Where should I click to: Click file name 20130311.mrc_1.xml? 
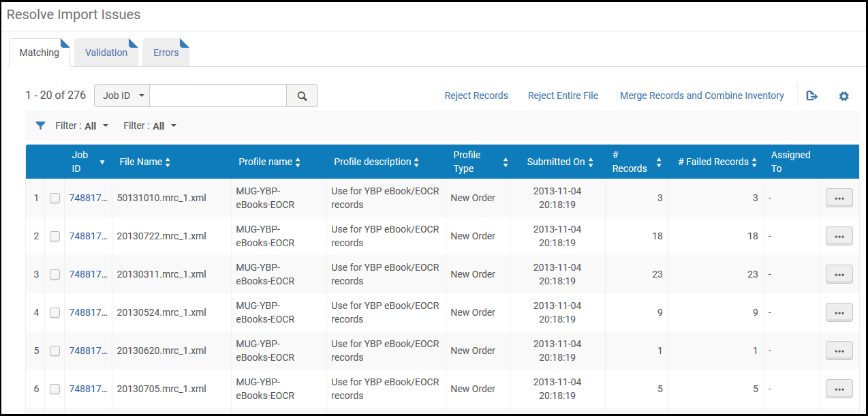pyautogui.click(x=161, y=274)
